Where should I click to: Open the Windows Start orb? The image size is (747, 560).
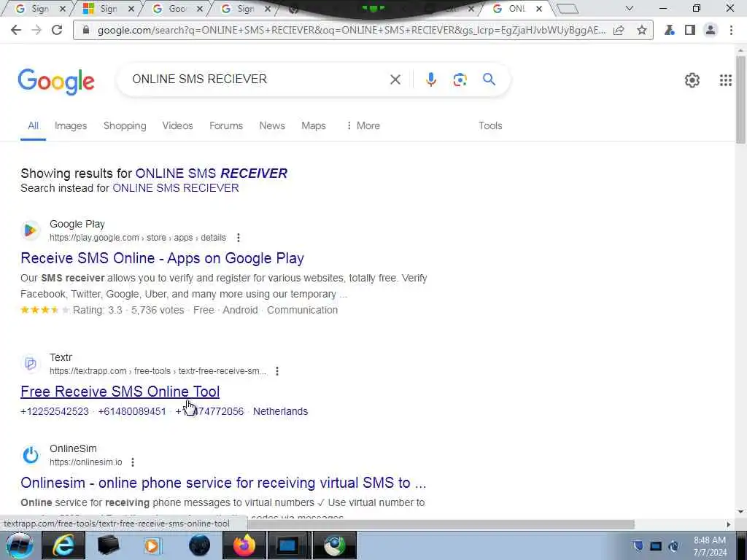tap(19, 545)
